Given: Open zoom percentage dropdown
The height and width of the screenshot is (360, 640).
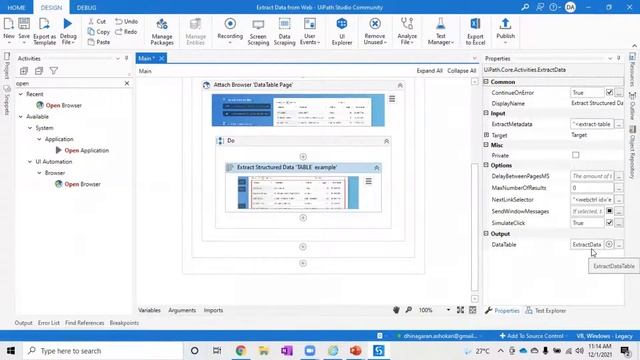Looking at the screenshot, I should (448, 310).
